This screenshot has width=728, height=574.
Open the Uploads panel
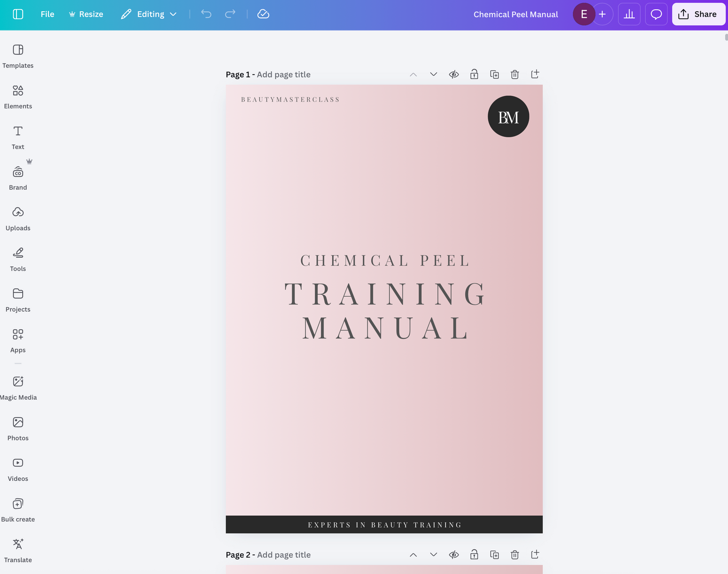18,219
